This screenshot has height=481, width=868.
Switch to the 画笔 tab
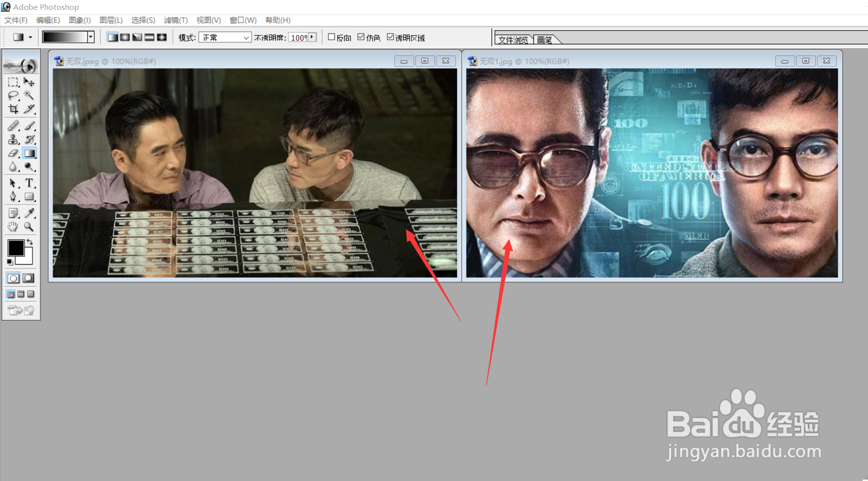545,40
